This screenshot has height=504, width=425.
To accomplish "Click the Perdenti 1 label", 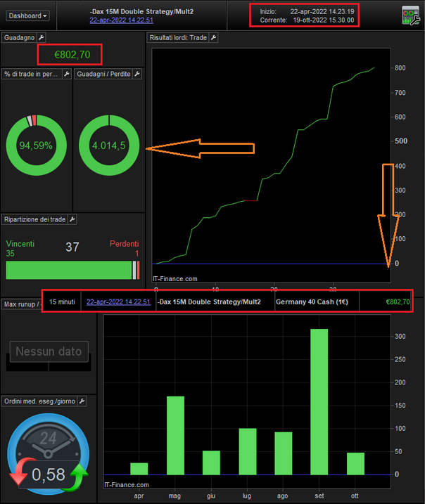I will (124, 248).
